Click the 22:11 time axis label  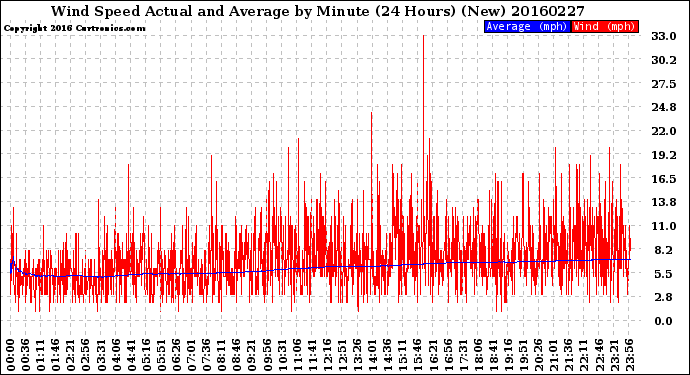tap(584, 355)
